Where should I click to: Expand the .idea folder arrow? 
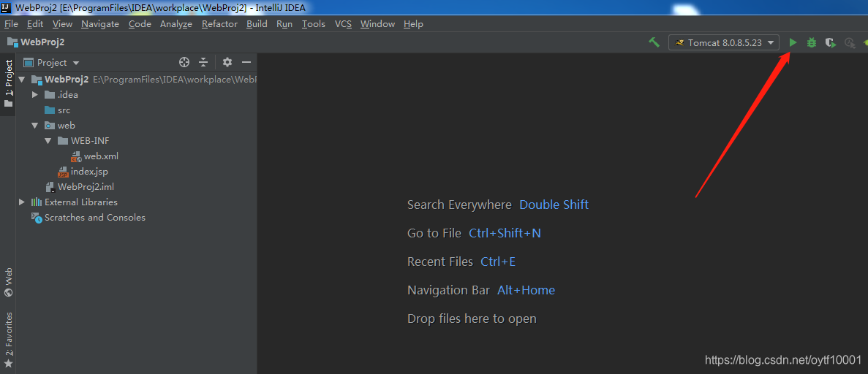pos(35,95)
